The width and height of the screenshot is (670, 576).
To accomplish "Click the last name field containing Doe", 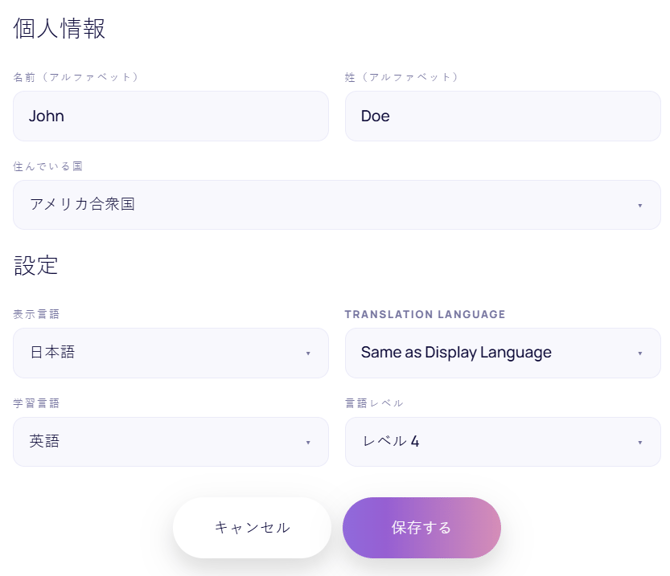I will (503, 116).
